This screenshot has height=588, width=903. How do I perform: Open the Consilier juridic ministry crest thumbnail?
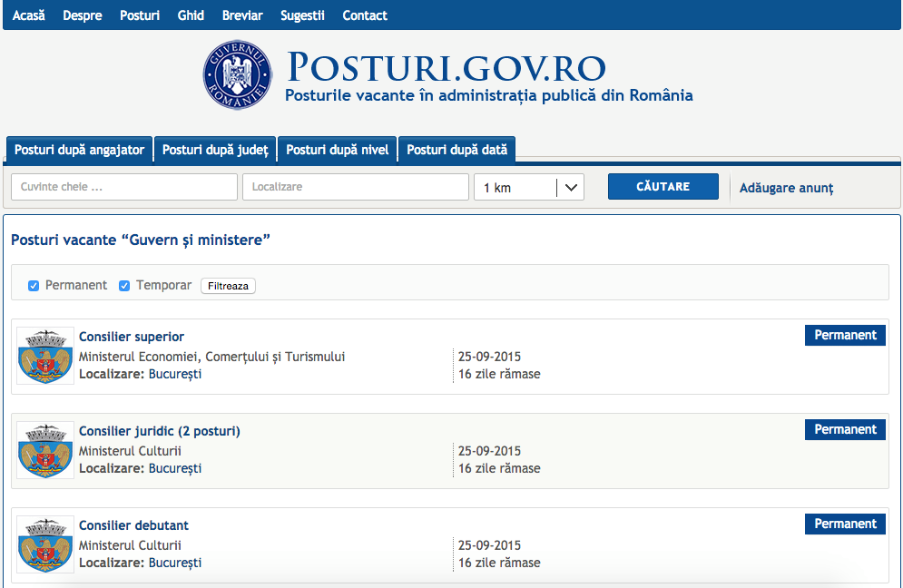[45, 450]
